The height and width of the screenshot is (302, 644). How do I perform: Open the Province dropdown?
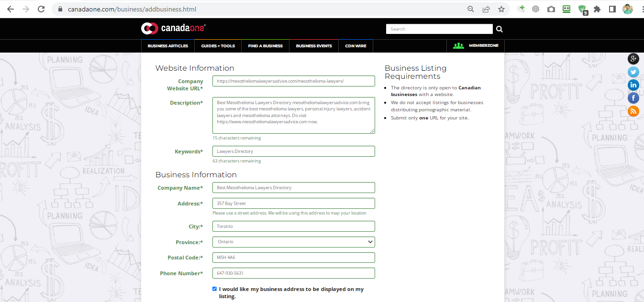coord(294,242)
